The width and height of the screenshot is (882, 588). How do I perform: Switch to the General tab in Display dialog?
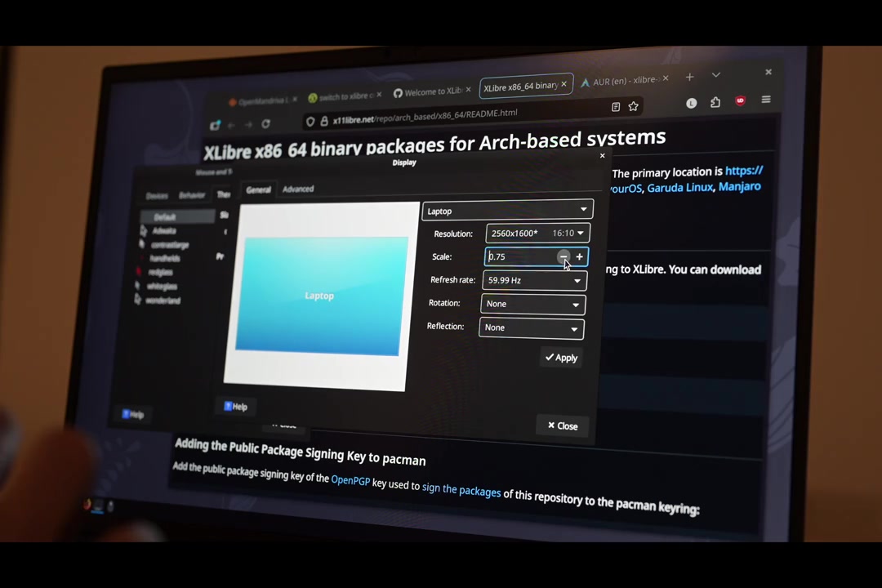(258, 189)
